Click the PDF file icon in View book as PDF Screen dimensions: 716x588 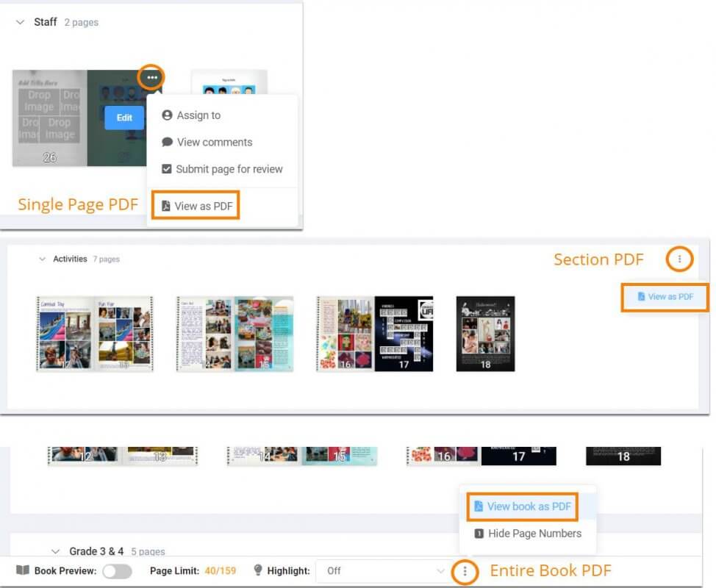478,506
